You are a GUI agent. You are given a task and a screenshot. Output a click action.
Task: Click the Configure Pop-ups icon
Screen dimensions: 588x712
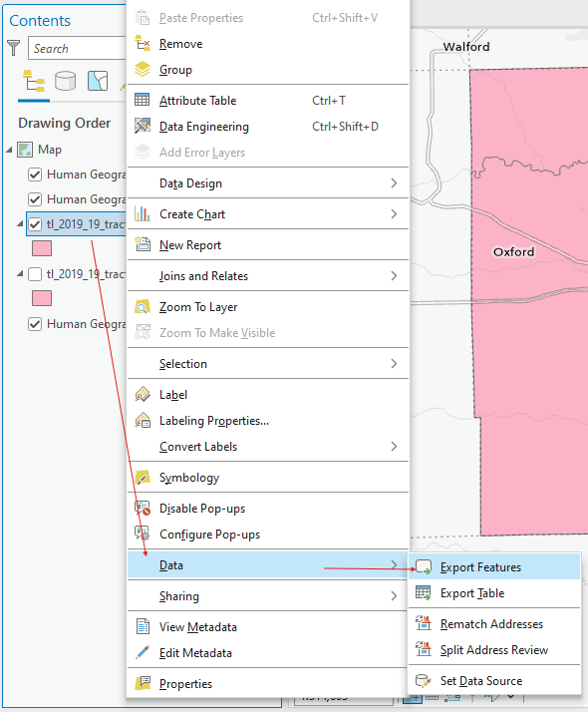tap(143, 534)
